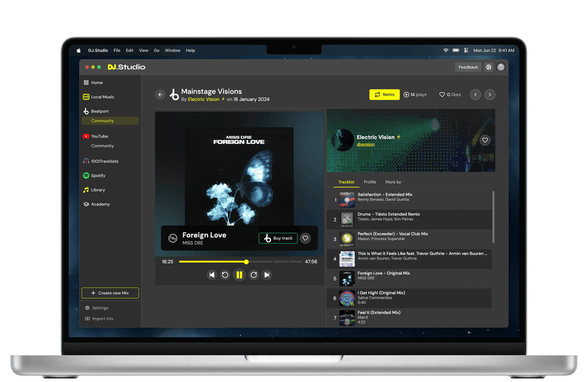Open Library in the sidebar
Viewport: 588px width, 382px height.
[94, 190]
